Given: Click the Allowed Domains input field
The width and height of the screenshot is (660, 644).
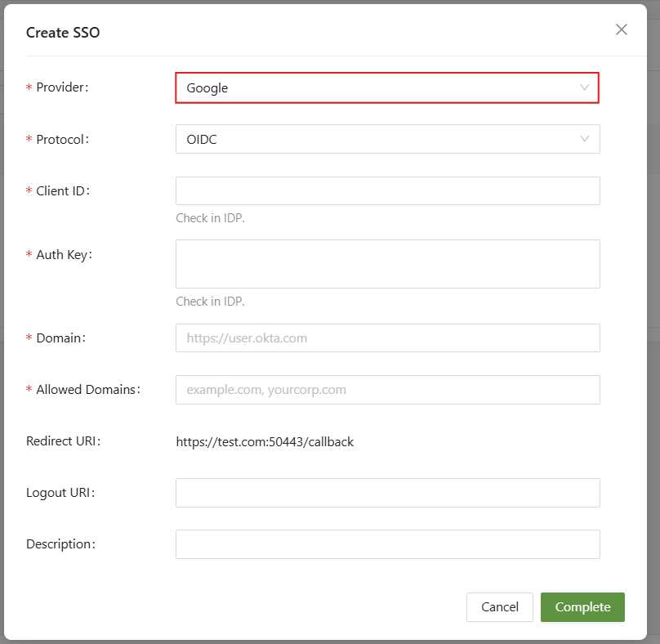Looking at the screenshot, I should (387, 390).
